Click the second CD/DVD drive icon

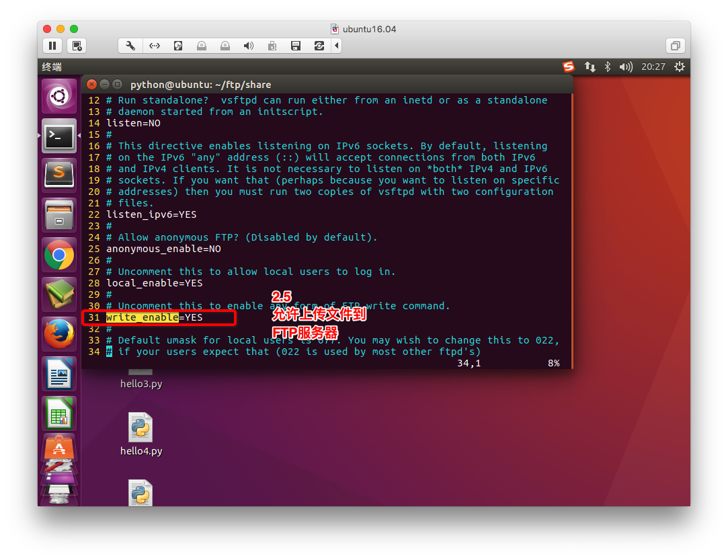[x=225, y=46]
